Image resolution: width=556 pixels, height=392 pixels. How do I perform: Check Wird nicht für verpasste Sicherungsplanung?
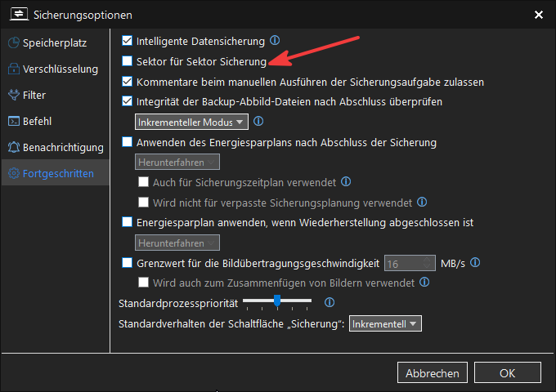[x=143, y=203]
